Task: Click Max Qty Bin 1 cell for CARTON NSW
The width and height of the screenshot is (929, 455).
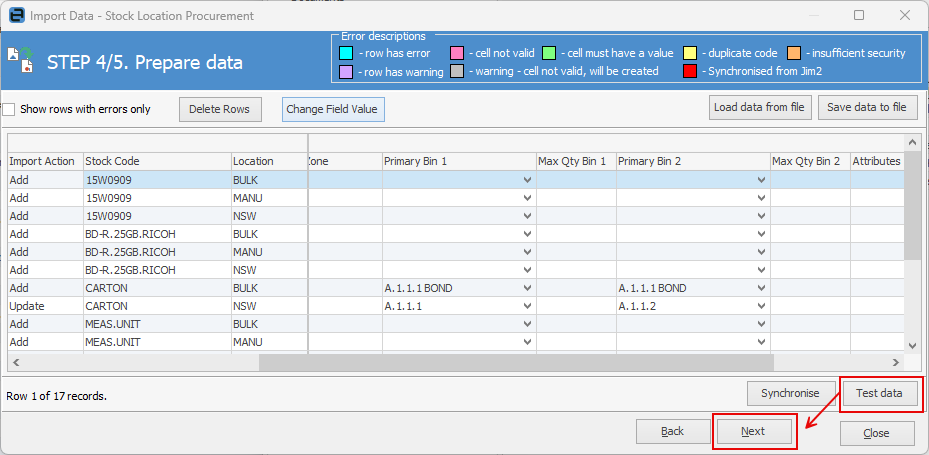Action: 576,306
